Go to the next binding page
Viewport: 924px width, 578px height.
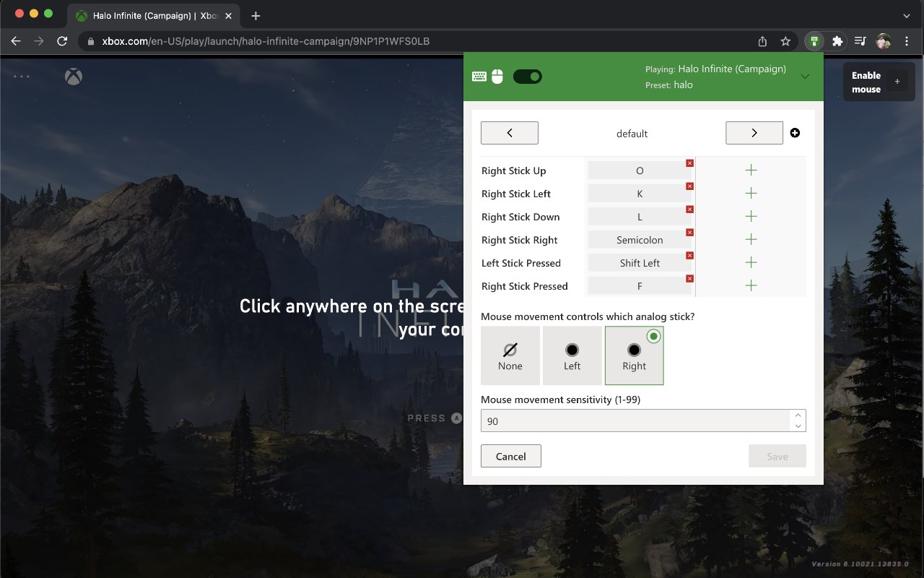pyautogui.click(x=754, y=133)
